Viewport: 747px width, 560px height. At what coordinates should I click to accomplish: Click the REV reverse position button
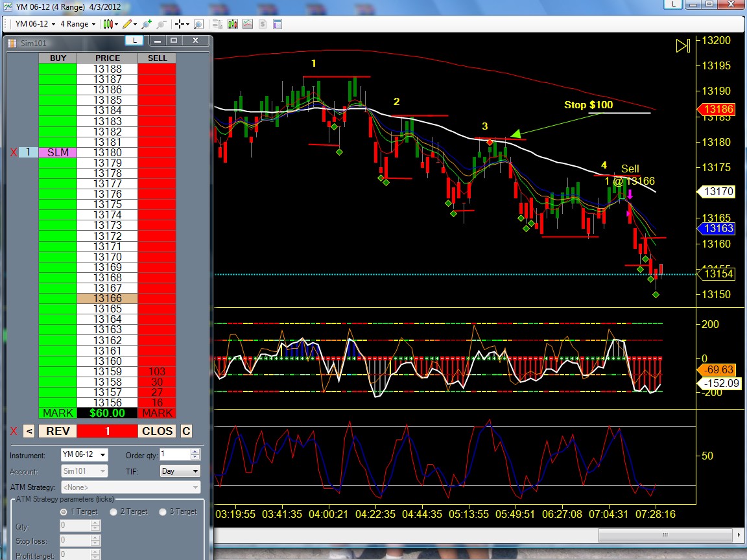(x=58, y=431)
